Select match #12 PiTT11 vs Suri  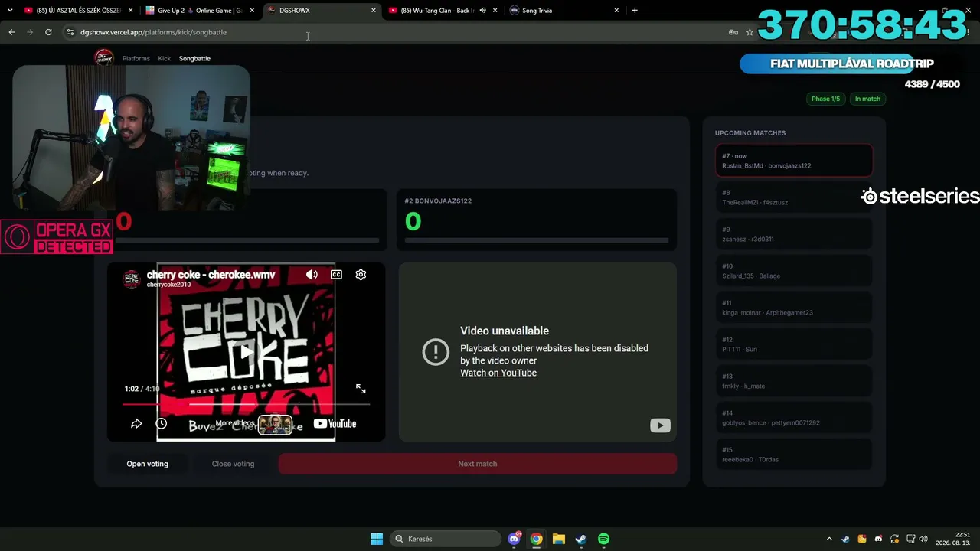794,344
